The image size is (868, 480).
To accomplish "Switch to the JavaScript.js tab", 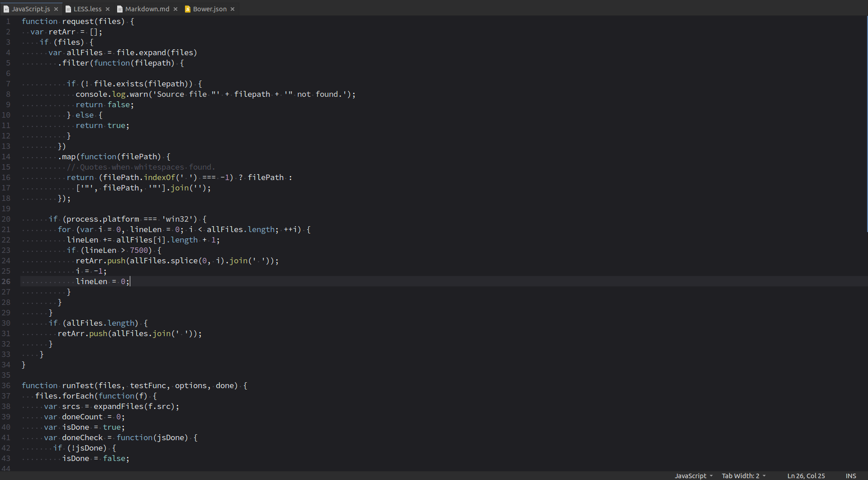I will 31,9.
